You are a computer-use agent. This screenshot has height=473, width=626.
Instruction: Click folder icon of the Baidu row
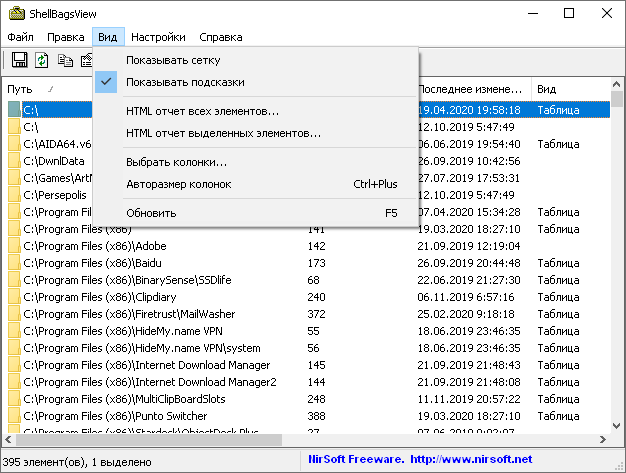point(14,263)
